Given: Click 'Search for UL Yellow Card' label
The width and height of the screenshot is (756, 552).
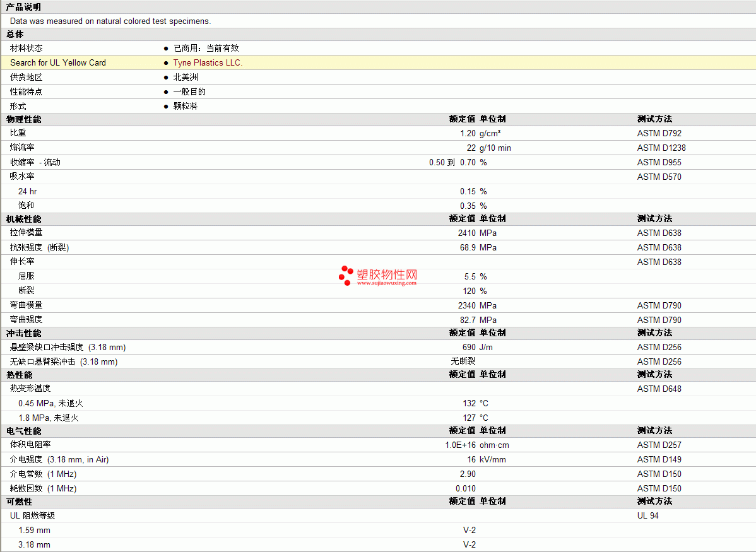Looking at the screenshot, I should pyautogui.click(x=58, y=62).
